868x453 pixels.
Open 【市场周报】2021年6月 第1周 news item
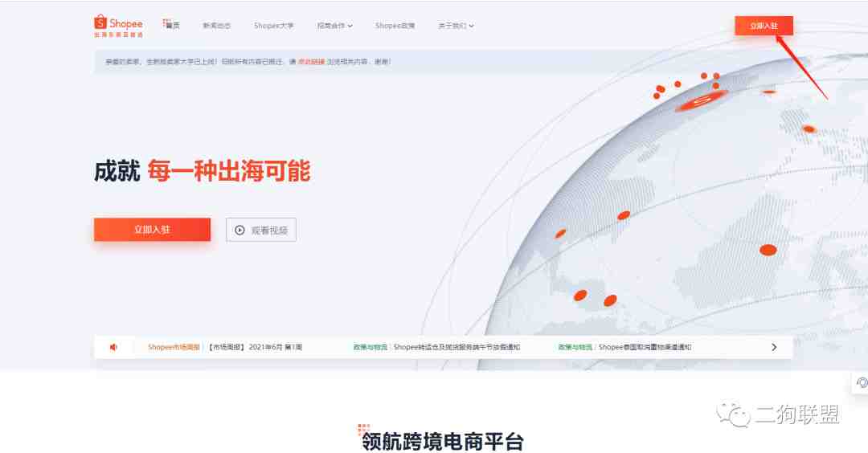(256, 347)
